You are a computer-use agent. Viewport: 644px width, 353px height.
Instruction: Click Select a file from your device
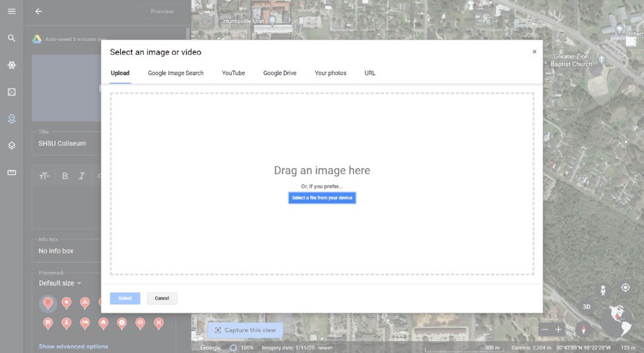(x=322, y=198)
